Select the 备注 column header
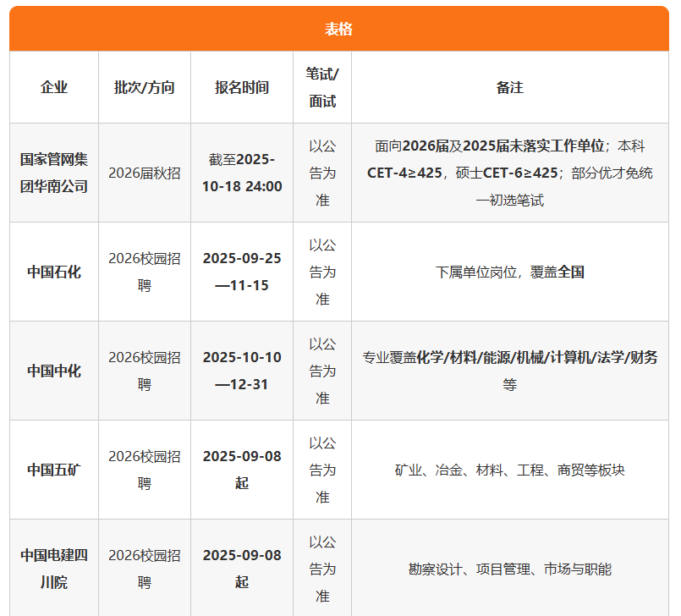Screen dimensions: 681x616 [509, 87]
